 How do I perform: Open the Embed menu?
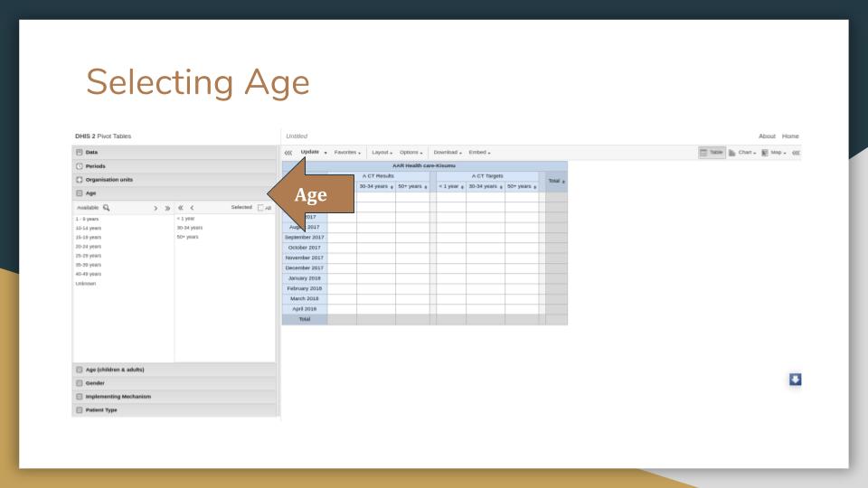479,152
